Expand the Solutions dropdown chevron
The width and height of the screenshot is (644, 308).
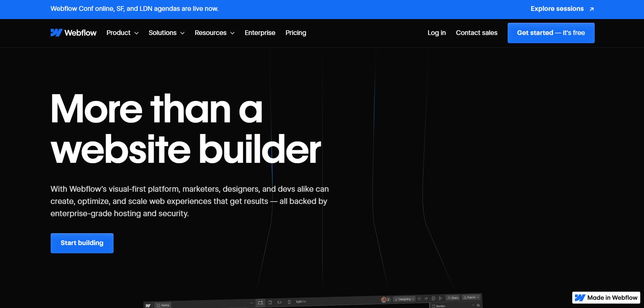coord(182,33)
